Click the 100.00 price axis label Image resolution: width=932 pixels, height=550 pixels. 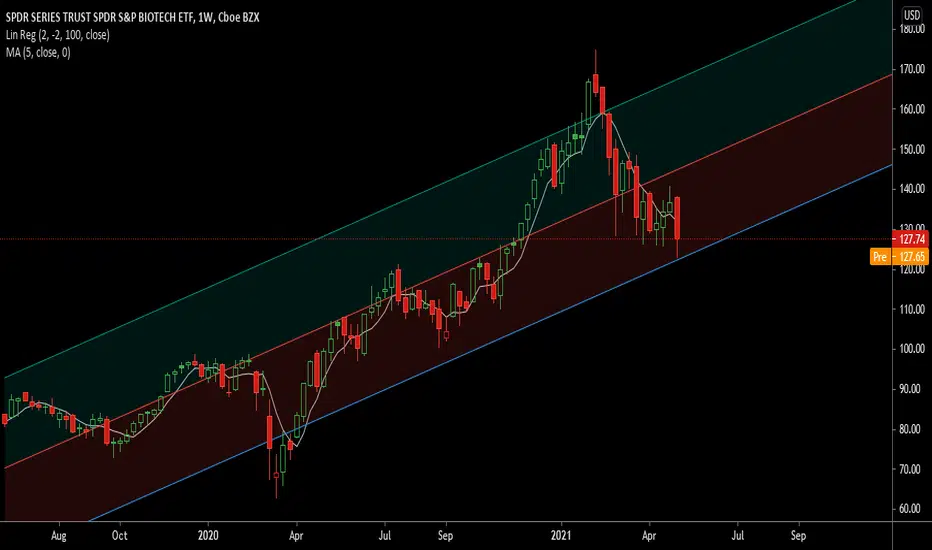point(912,349)
